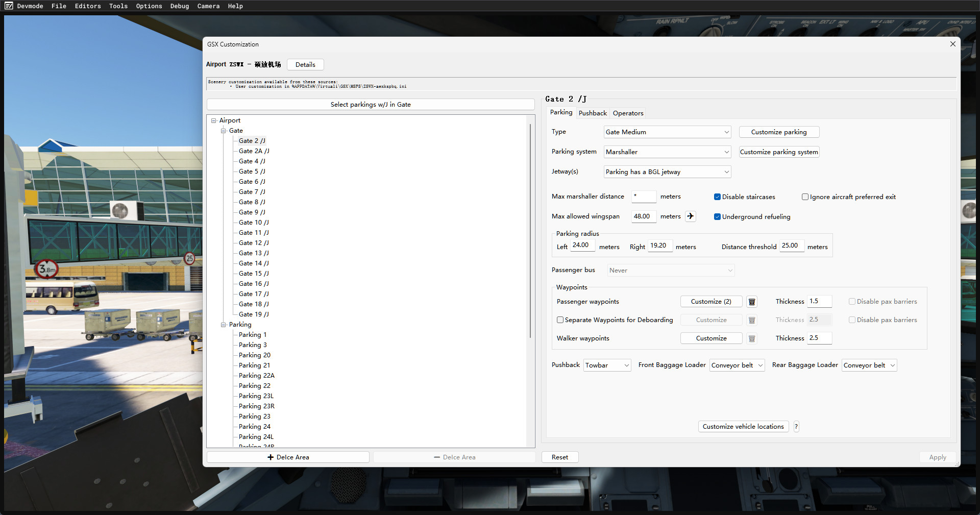This screenshot has width=980, height=515.
Task: Click the parking tree vertical scrollbar
Action: tap(530, 230)
